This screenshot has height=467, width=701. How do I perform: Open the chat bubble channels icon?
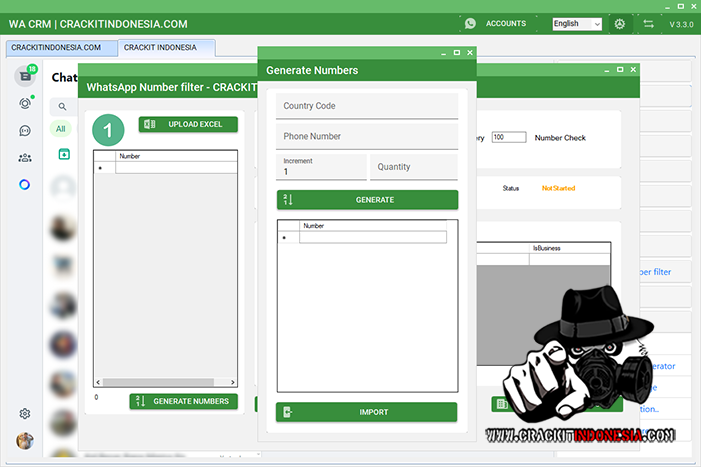tap(25, 130)
